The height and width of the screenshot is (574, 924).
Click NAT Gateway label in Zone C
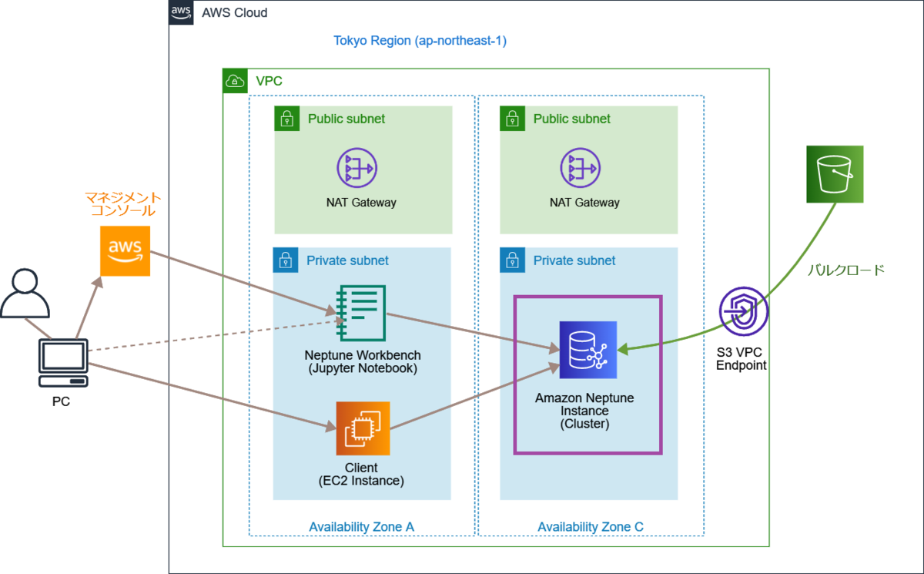tap(584, 203)
